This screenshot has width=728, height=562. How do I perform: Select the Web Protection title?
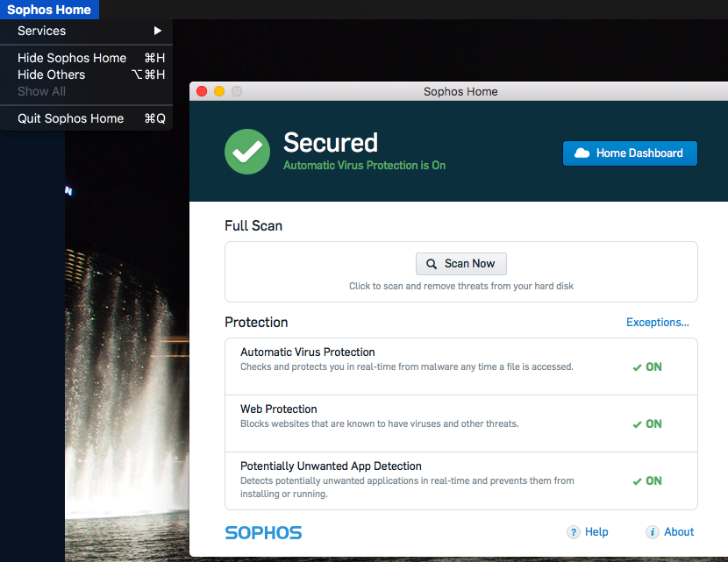[x=279, y=409]
